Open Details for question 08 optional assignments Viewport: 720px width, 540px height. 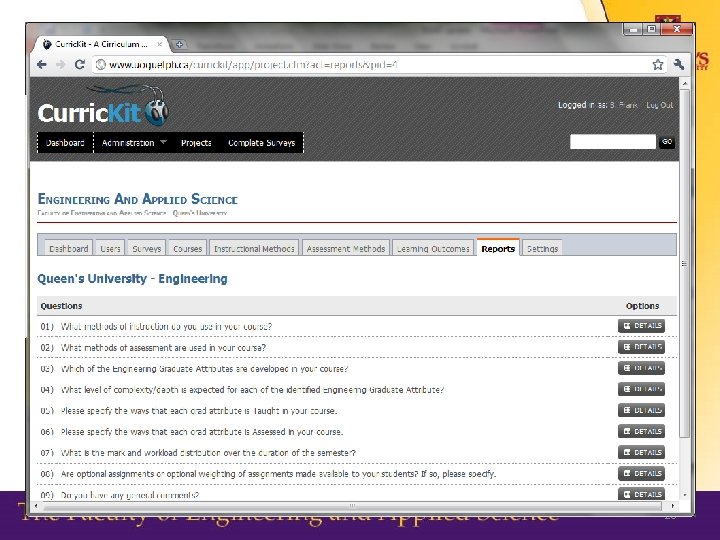[x=641, y=474]
